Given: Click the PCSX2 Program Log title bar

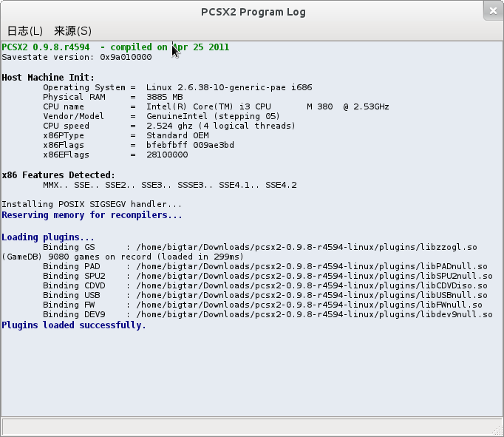Looking at the screenshot, I should coord(253,12).
